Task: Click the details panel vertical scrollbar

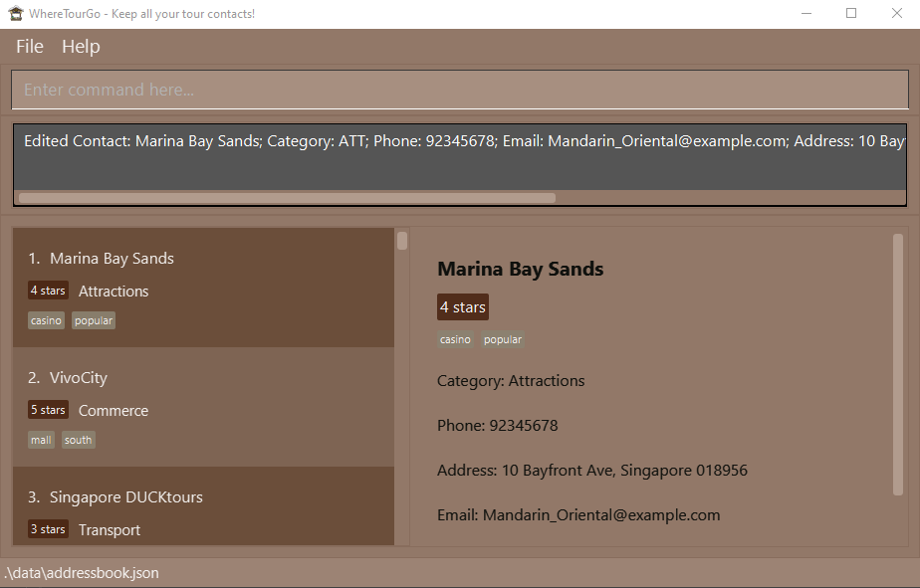Action: coord(898,363)
